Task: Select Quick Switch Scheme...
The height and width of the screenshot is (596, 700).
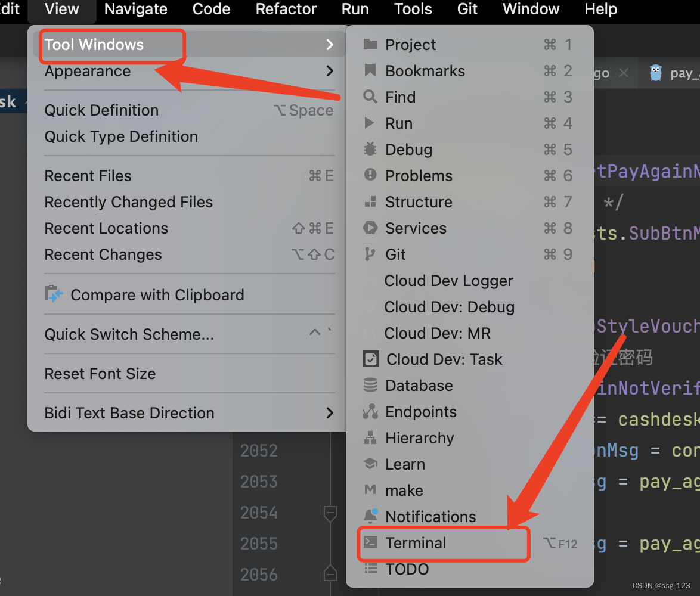Action: tap(189, 334)
